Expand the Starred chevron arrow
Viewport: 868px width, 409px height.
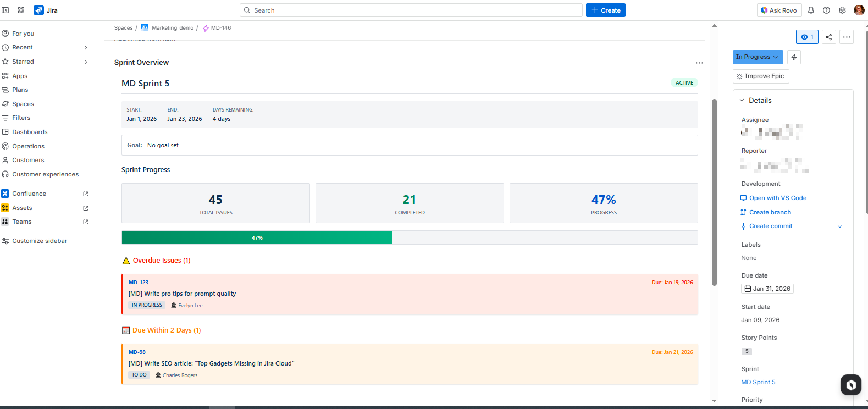coord(86,62)
